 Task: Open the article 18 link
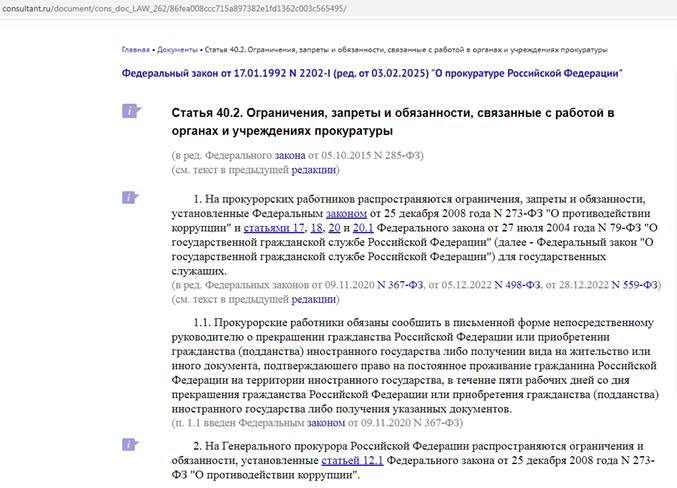[x=316, y=228]
